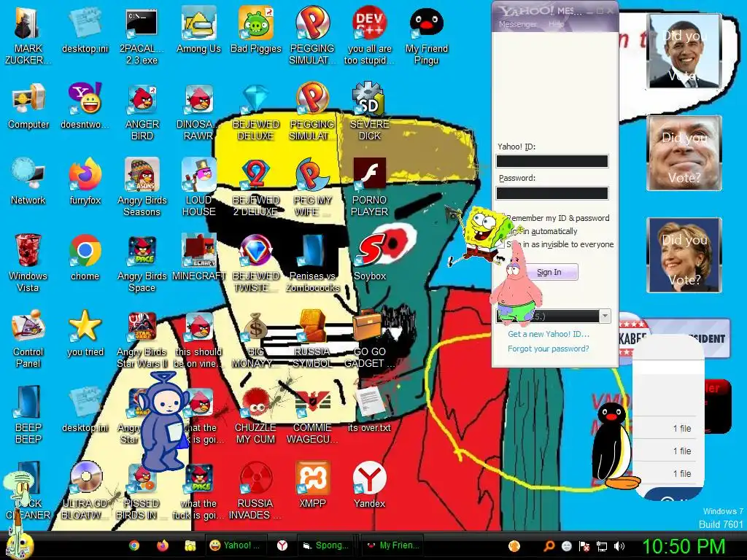
Task: Focus the Password input field
Action: pyautogui.click(x=552, y=192)
